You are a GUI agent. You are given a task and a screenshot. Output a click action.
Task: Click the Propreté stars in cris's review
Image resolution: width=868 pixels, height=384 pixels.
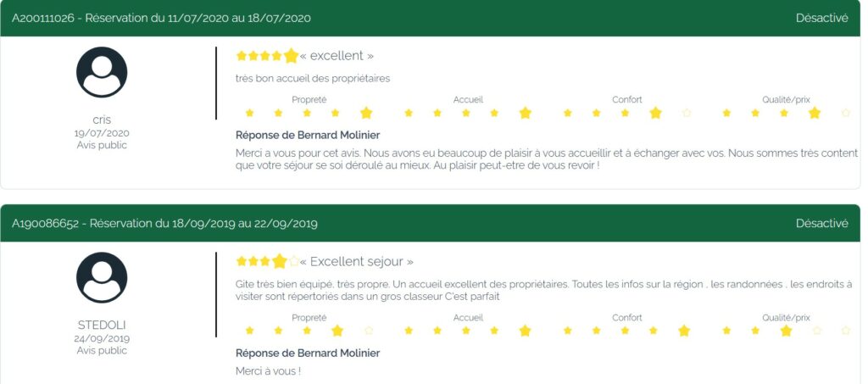309,113
